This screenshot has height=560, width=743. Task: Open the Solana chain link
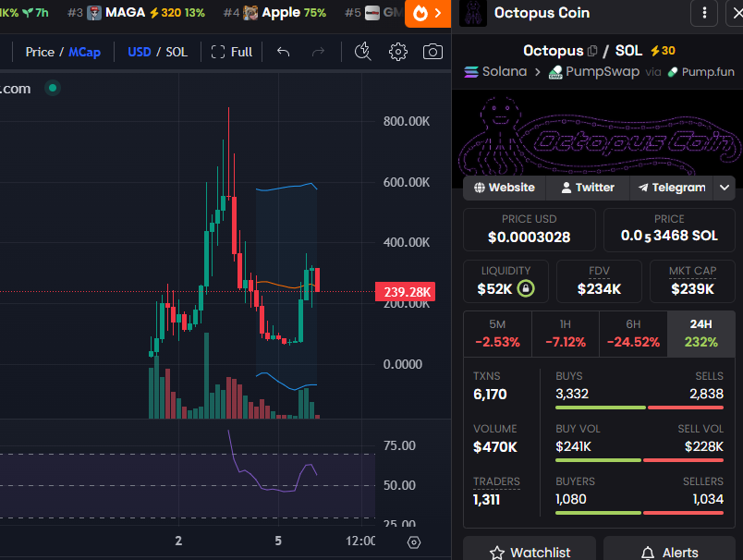pos(495,71)
